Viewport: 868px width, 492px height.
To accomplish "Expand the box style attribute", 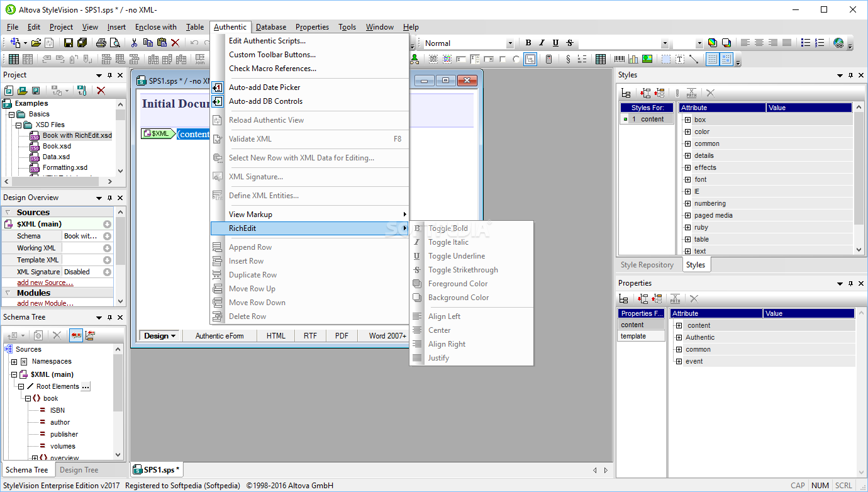I will tap(687, 120).
